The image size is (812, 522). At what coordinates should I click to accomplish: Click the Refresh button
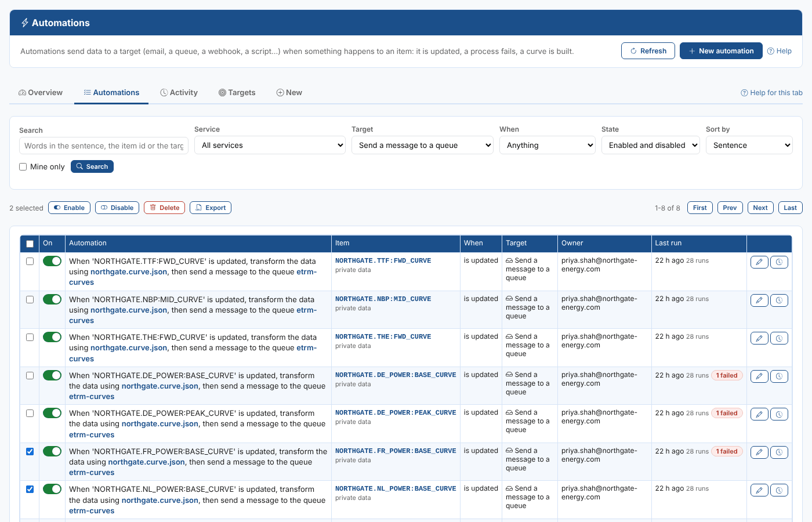[648, 51]
